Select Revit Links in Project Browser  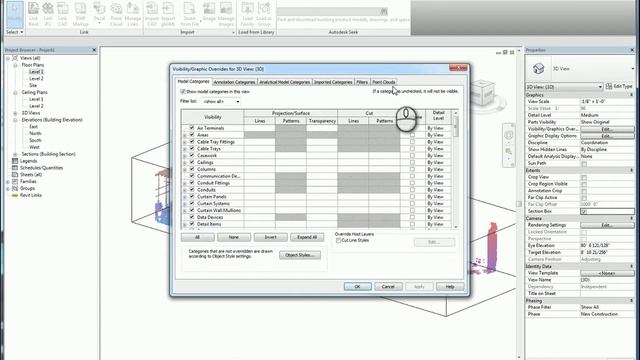tap(31, 196)
